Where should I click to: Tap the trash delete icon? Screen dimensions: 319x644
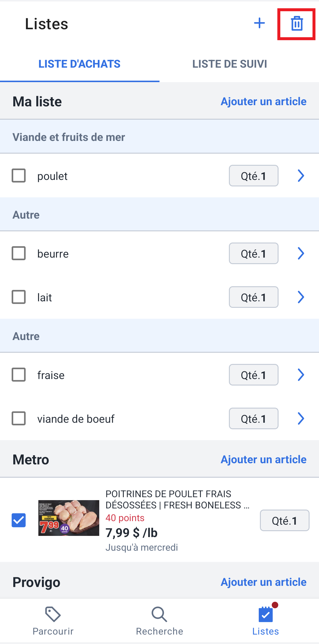pos(297,24)
